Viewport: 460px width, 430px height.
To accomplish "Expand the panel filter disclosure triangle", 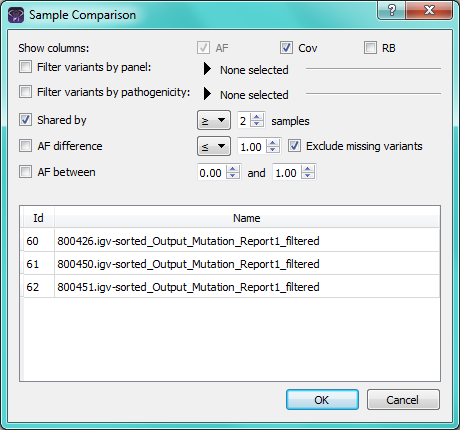I will (207, 69).
